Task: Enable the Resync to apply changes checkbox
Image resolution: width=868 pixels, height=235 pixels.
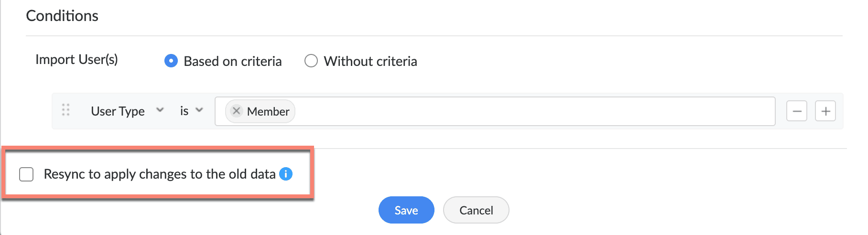Action: (26, 174)
